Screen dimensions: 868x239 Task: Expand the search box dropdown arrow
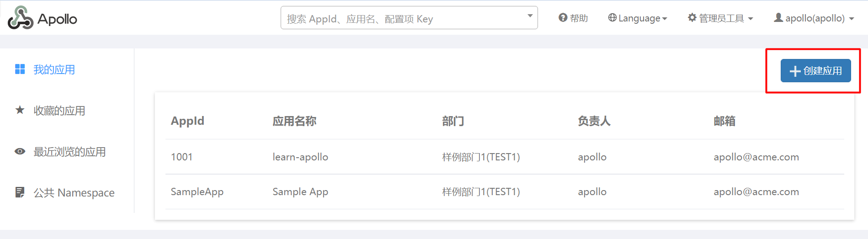tap(530, 16)
